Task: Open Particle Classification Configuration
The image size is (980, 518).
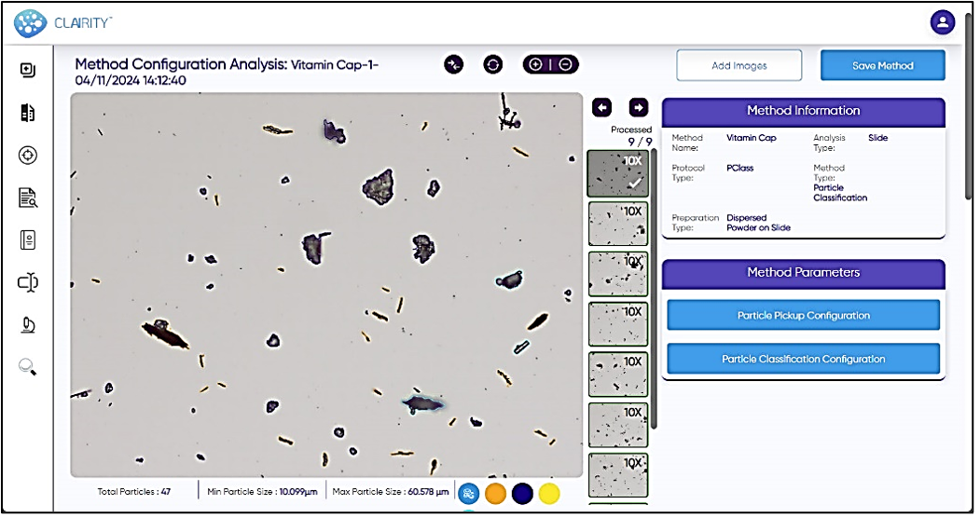Action: 803,359
